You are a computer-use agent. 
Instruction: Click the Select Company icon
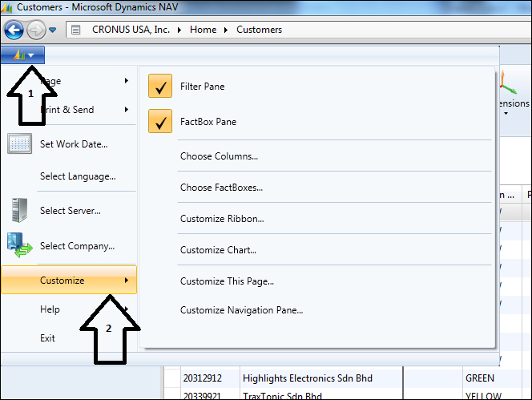click(20, 244)
